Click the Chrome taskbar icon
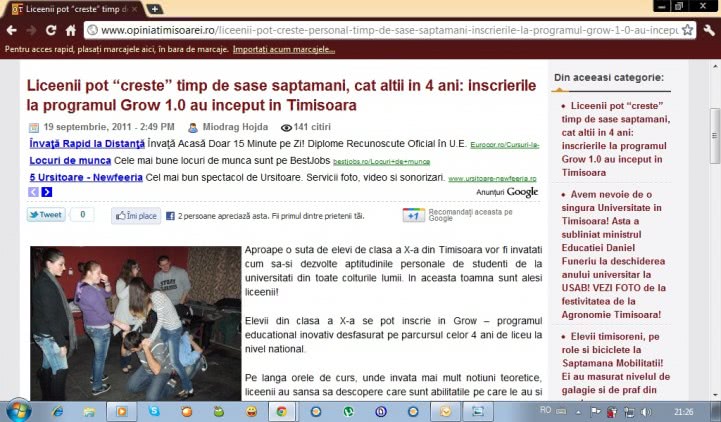This screenshot has height=422, width=721. (281, 411)
